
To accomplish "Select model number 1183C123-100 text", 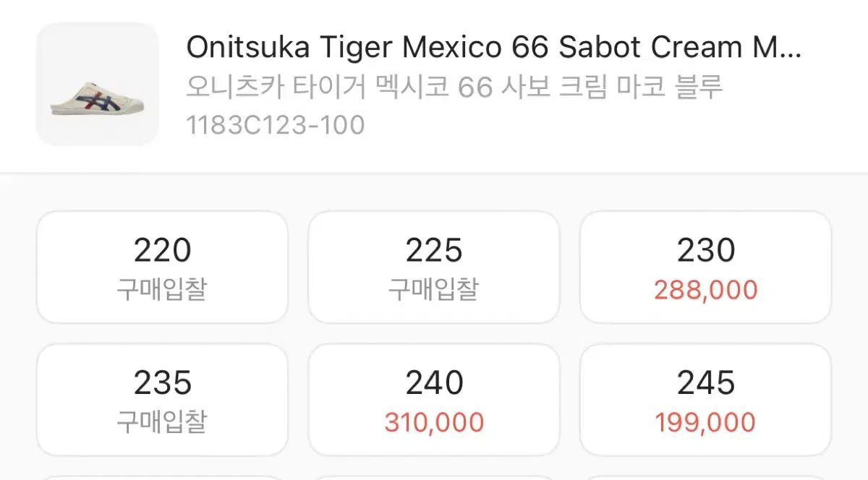I will [x=276, y=125].
